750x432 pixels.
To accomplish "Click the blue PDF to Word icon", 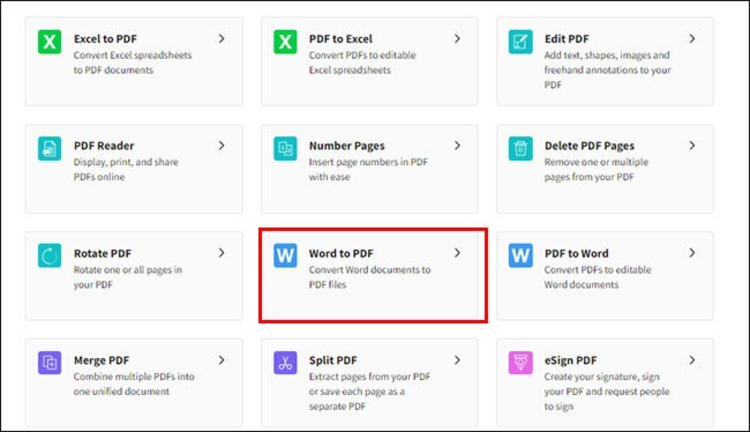I will pos(520,256).
